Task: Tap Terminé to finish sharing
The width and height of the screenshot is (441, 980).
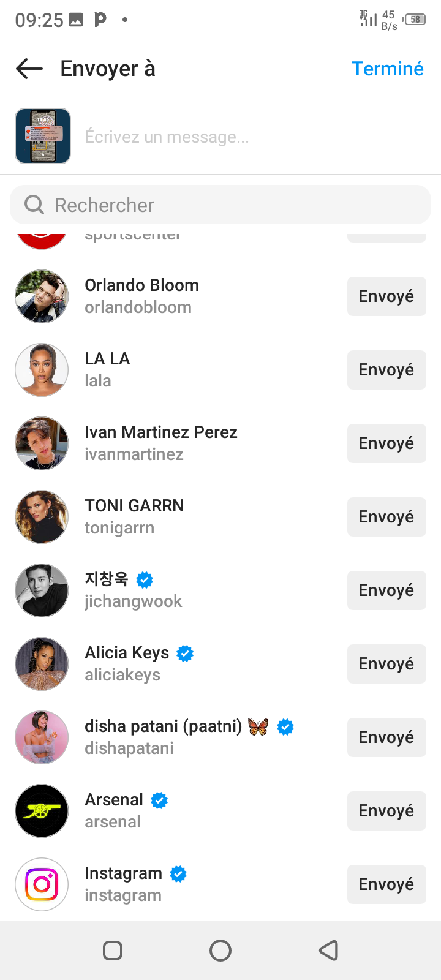Action: [387, 69]
